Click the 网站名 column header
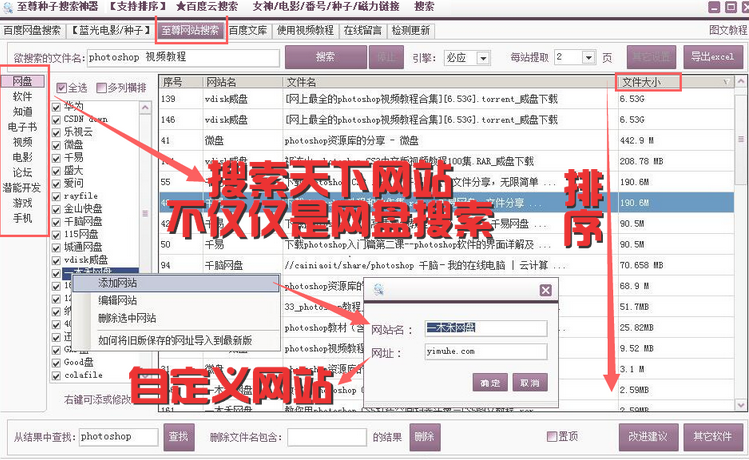 (242, 82)
